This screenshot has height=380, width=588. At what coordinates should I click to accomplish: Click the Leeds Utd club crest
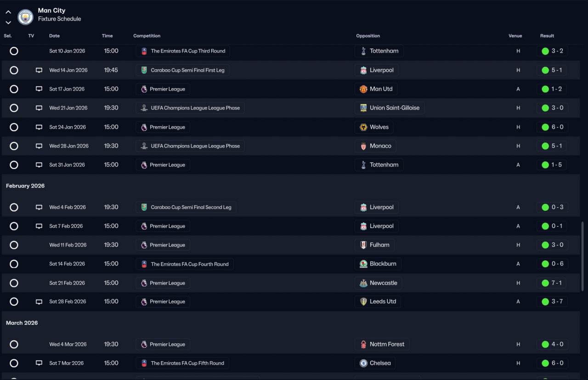point(363,302)
